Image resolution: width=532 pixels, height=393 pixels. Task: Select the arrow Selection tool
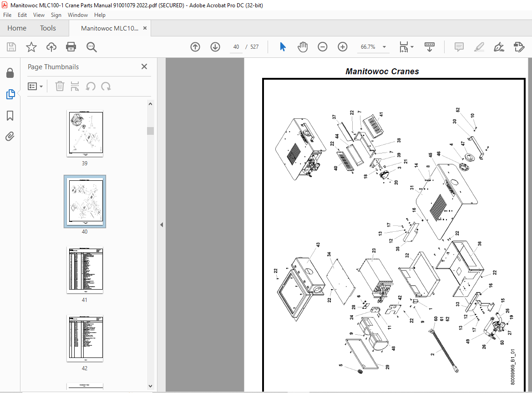(x=283, y=47)
